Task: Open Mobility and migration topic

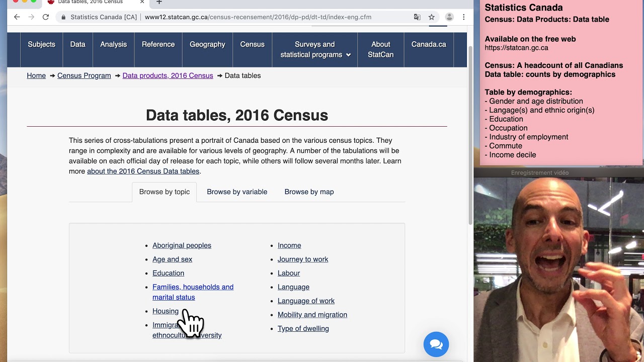Action: [312, 315]
